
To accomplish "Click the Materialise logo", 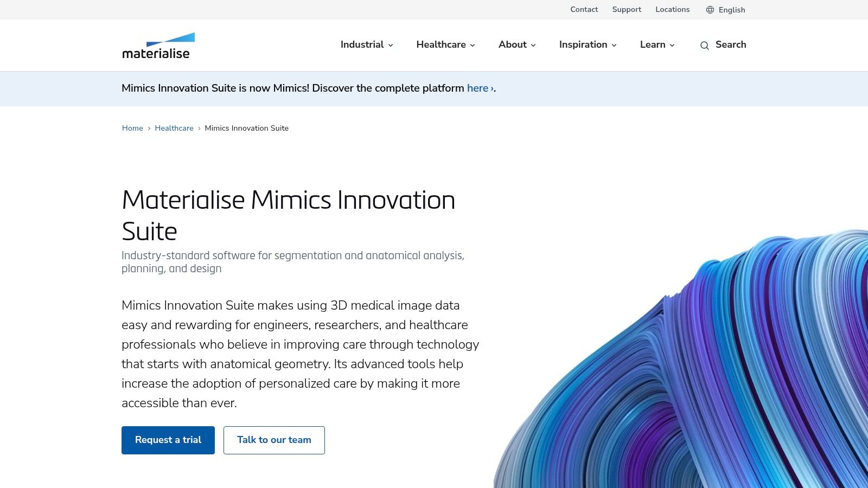I will (158, 46).
